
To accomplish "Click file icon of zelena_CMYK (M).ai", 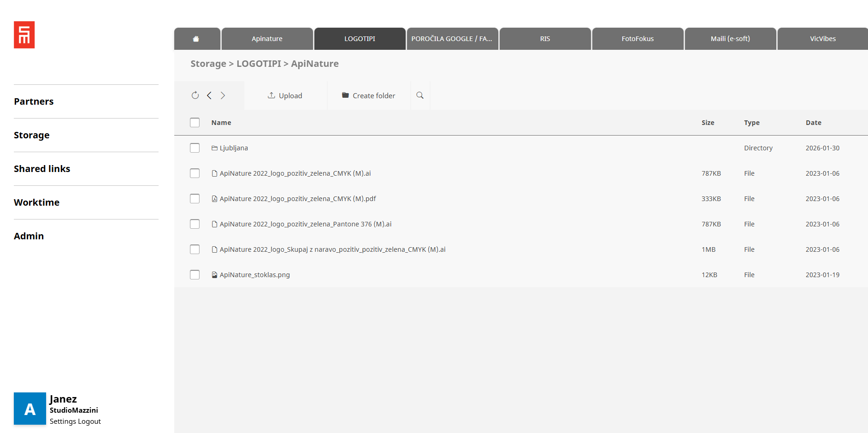I will point(214,173).
